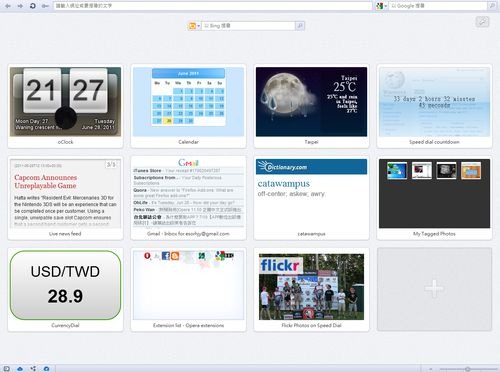The width and height of the screenshot is (500, 372).
Task: Run Google search with the magnifier icon
Action: pyautogui.click(x=492, y=6)
